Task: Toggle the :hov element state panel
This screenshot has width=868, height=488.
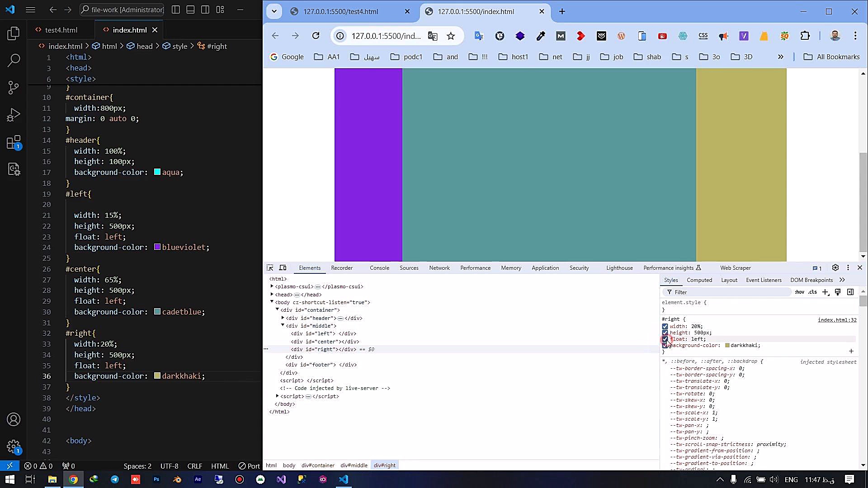Action: (799, 292)
